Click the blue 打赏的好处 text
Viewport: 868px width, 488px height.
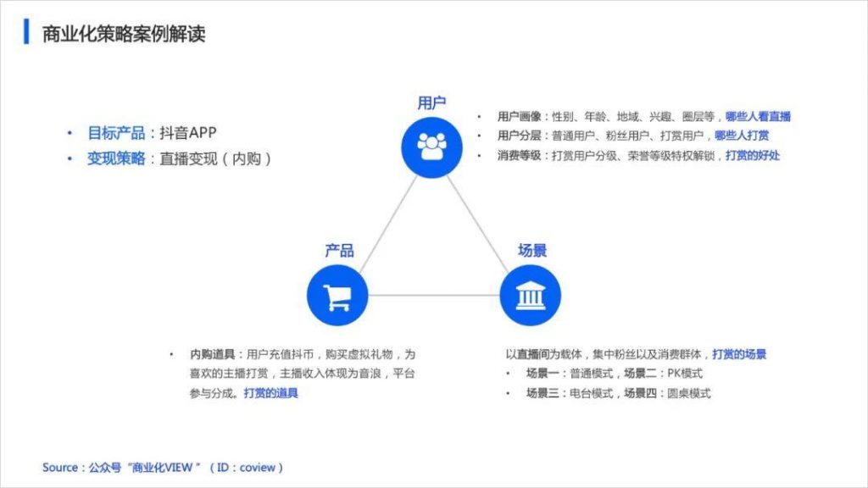(753, 156)
